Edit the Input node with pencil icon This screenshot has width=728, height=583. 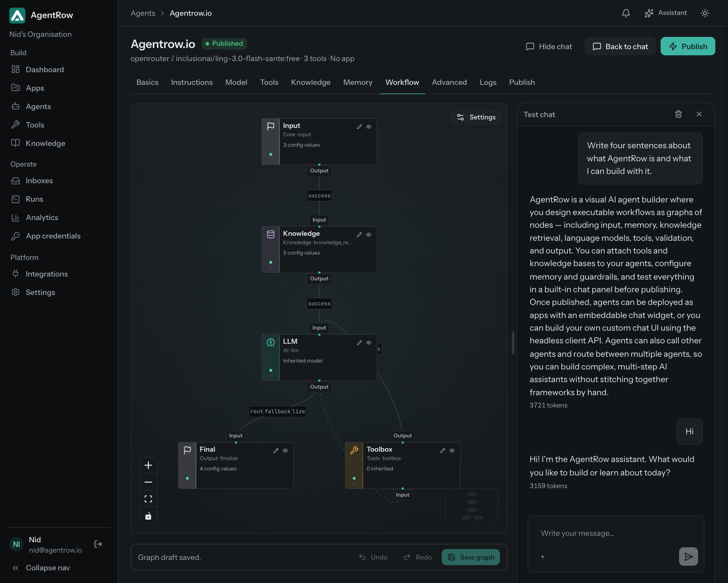pyautogui.click(x=359, y=127)
